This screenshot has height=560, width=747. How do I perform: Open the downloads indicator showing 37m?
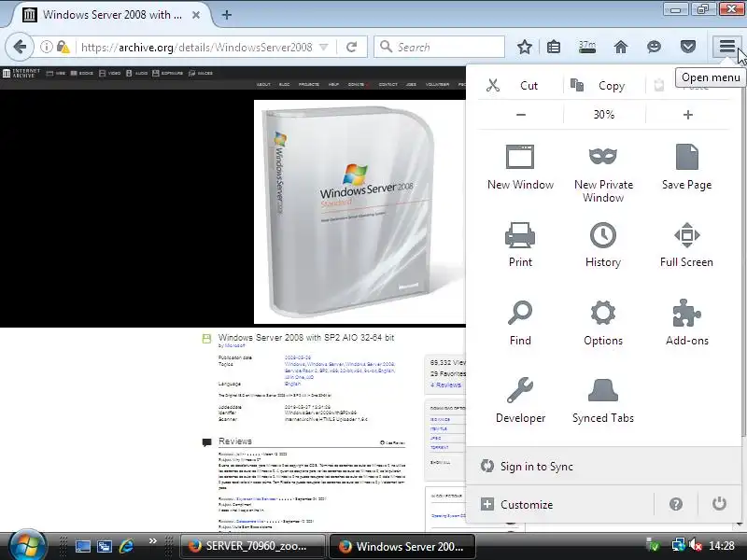[587, 47]
